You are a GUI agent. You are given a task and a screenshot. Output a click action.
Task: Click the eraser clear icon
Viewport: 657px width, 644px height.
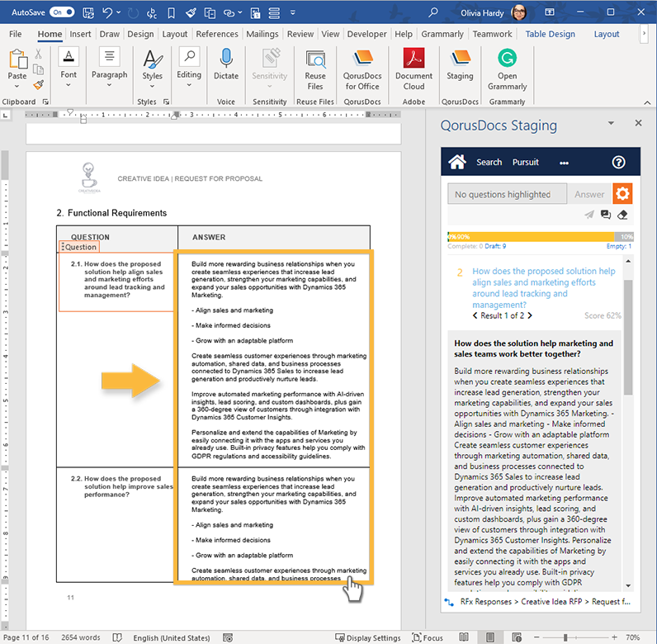point(622,215)
